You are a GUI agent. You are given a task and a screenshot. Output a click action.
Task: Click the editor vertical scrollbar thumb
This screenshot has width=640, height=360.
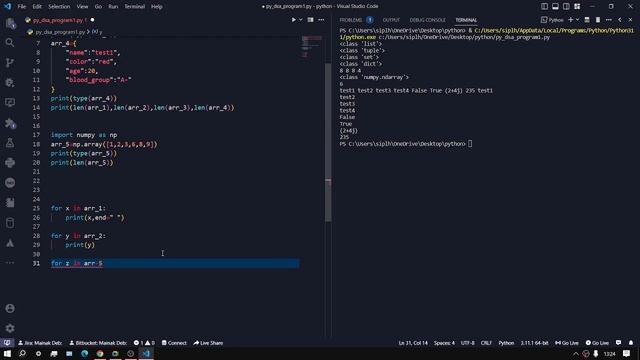point(328,142)
